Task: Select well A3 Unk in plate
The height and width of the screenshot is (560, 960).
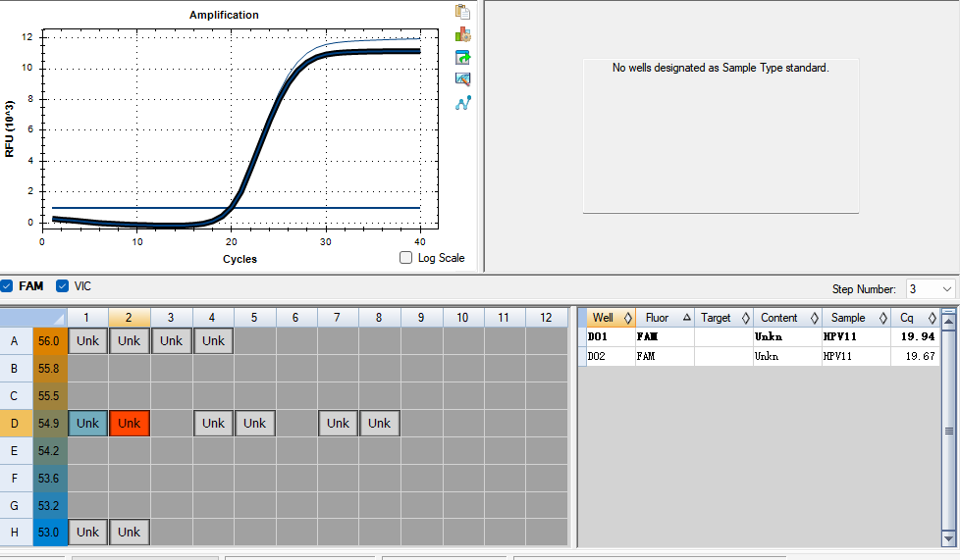Action: pyautogui.click(x=171, y=341)
